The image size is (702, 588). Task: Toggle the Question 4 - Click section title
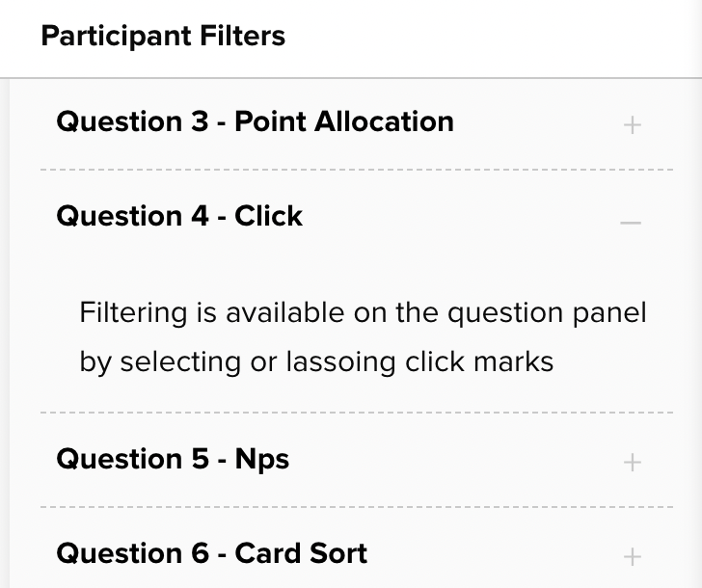(179, 217)
